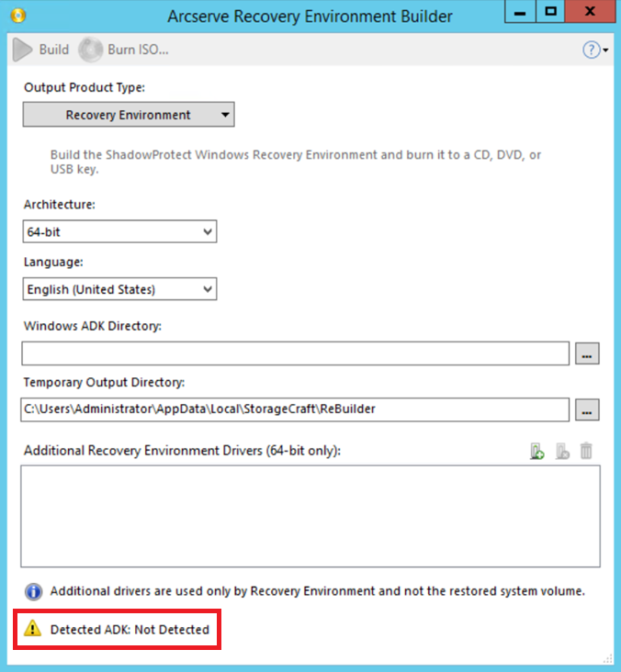
Task: Click the Burn ISO... toolbar label
Action: (x=138, y=50)
